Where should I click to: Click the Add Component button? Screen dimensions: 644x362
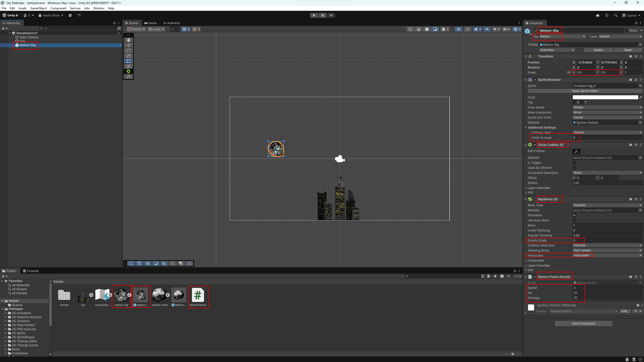click(x=583, y=323)
